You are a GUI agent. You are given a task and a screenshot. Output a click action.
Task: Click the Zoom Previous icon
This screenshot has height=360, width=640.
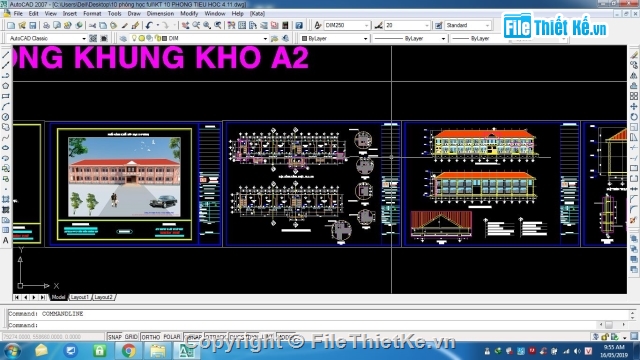[x=218, y=25]
